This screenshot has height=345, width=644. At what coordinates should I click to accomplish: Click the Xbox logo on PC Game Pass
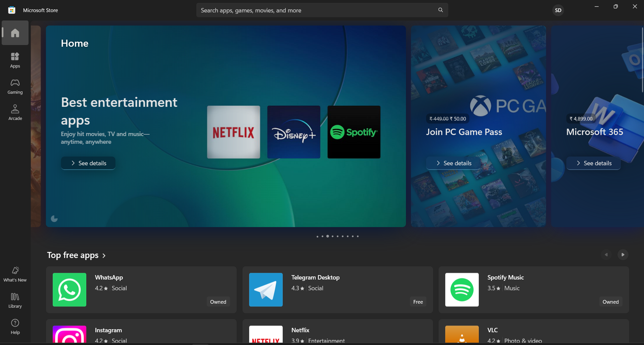(480, 106)
